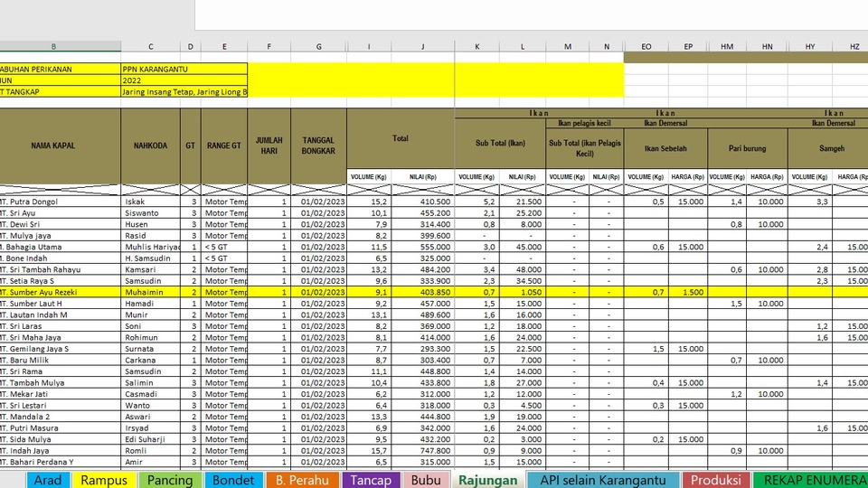Open the Pancing sheet tab
The width and height of the screenshot is (868, 488).
(x=169, y=480)
